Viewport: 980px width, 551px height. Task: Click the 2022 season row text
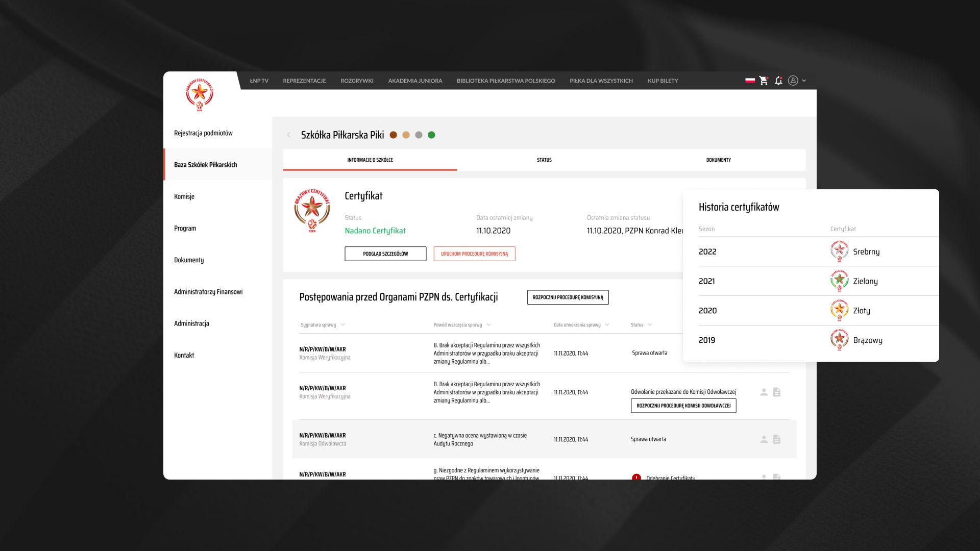pyautogui.click(x=707, y=252)
